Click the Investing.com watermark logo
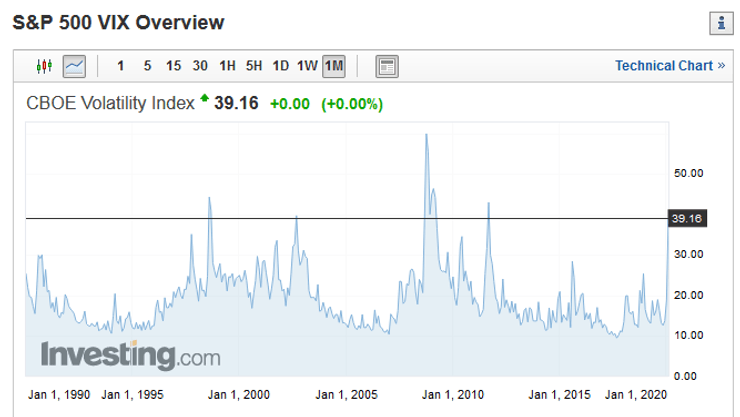Screen dimensions: 740x417 (130, 355)
